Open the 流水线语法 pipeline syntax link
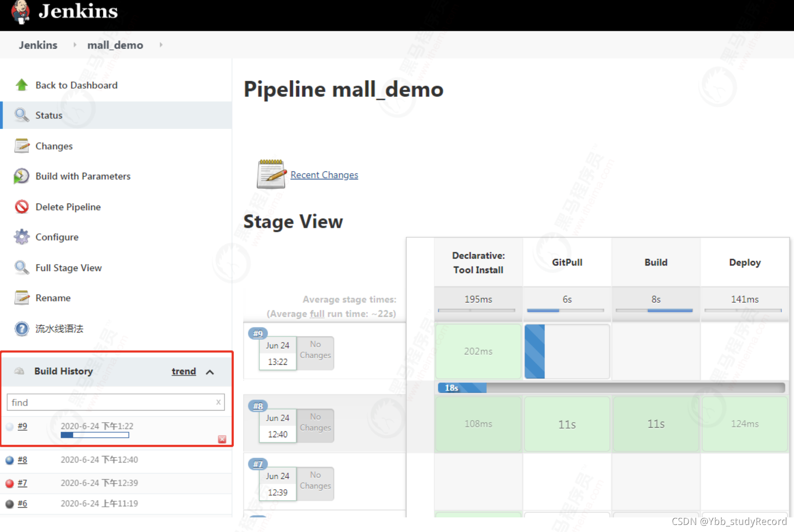 [59, 328]
